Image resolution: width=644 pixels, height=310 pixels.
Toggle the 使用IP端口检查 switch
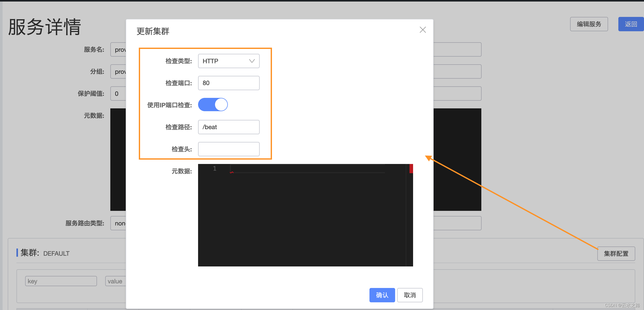[x=213, y=105]
